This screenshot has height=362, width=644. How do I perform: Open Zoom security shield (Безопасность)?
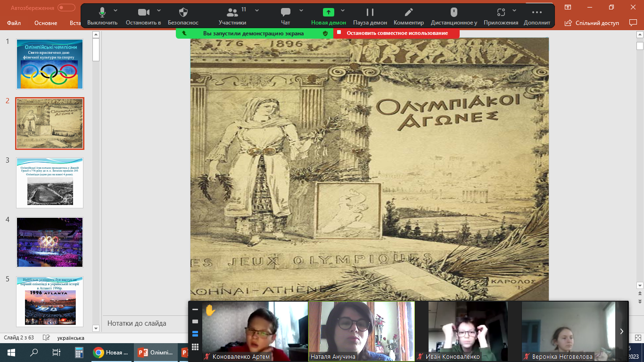(x=183, y=16)
